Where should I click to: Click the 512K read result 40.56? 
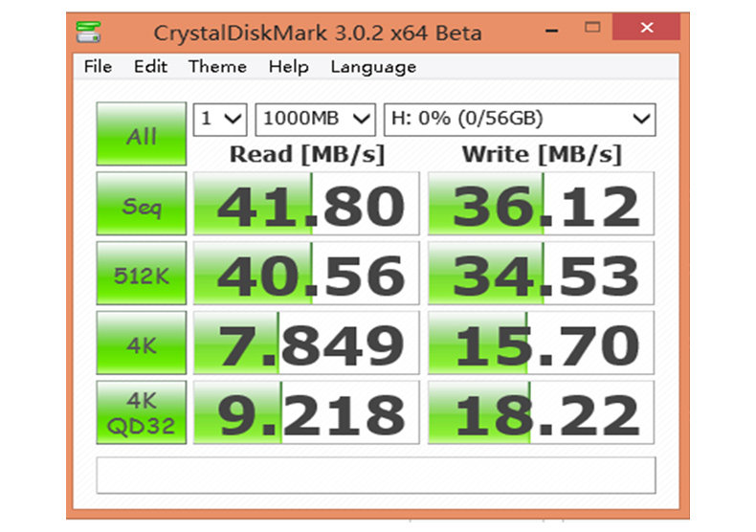tap(306, 274)
